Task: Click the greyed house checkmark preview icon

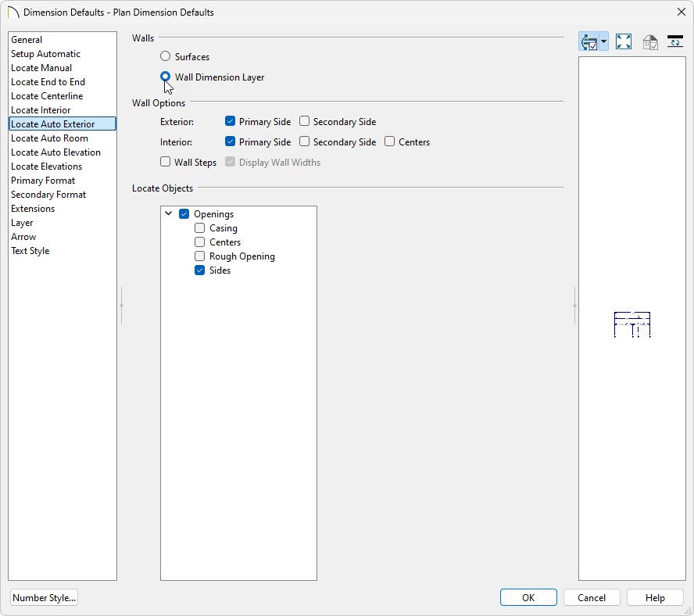Action: click(x=649, y=42)
